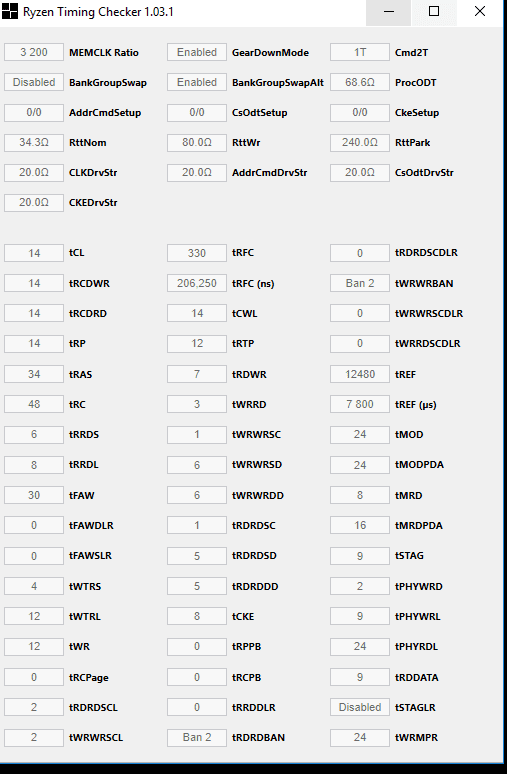Viewport: 507px width, 774px height.
Task: Select the tWRWRBAN Ban 2 field
Action: (360, 283)
